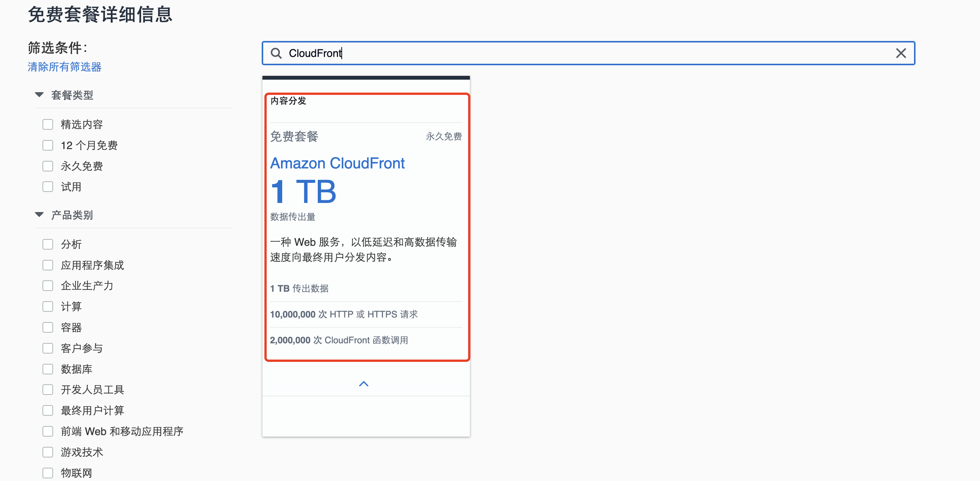Click the 免费套餐 label on card
980x481 pixels.
[294, 137]
